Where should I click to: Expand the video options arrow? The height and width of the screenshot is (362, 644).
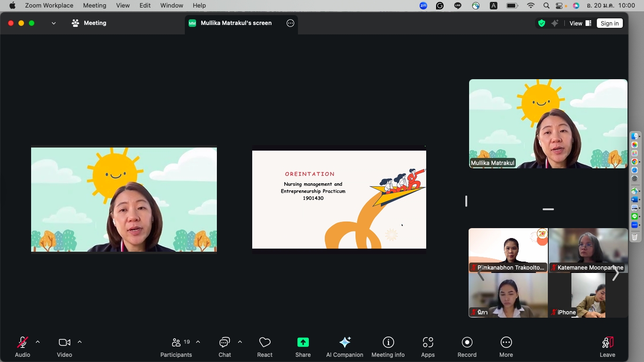[x=80, y=342]
